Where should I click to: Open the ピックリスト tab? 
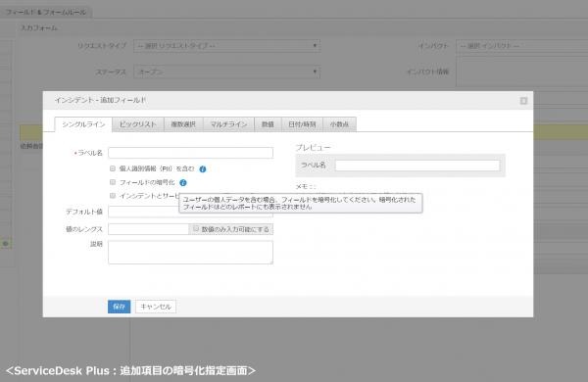click(x=138, y=124)
